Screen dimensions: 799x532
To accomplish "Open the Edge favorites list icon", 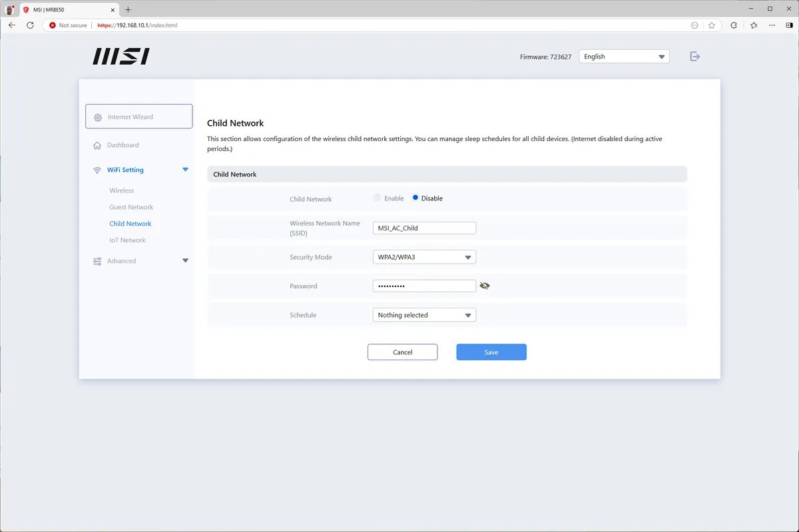I will (754, 25).
